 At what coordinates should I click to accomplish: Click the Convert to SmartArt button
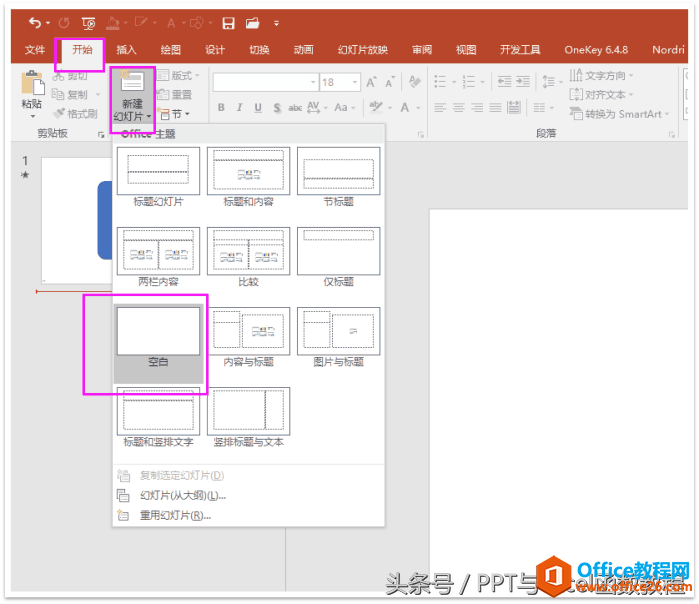pos(615,114)
